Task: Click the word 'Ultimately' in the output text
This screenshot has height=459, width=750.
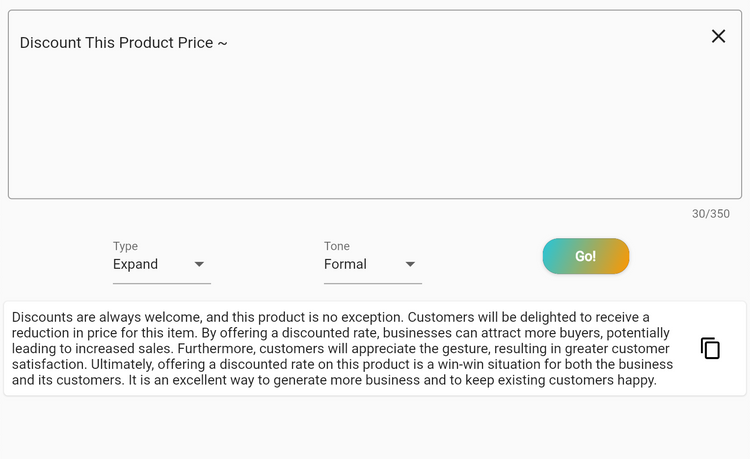Action: (122, 364)
